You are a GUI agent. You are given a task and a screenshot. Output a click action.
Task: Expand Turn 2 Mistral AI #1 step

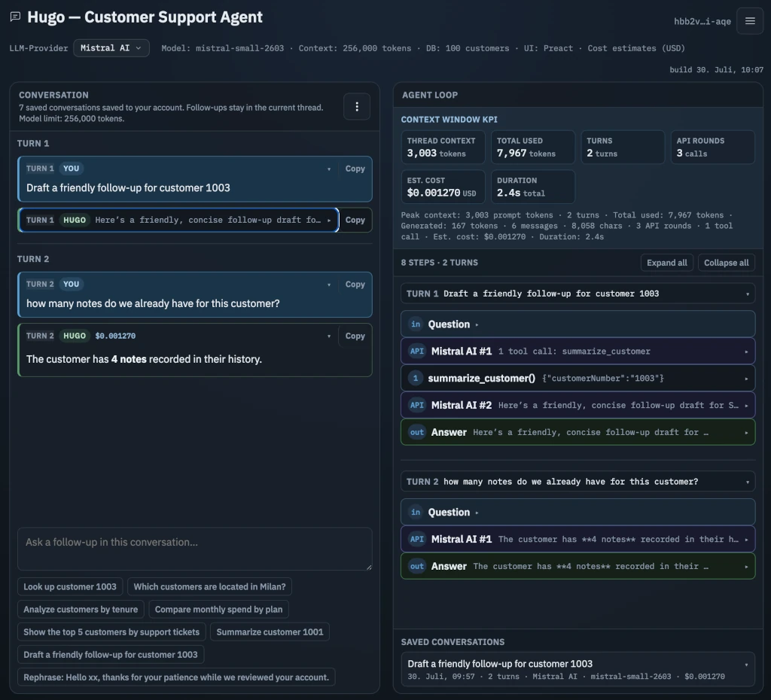577,539
